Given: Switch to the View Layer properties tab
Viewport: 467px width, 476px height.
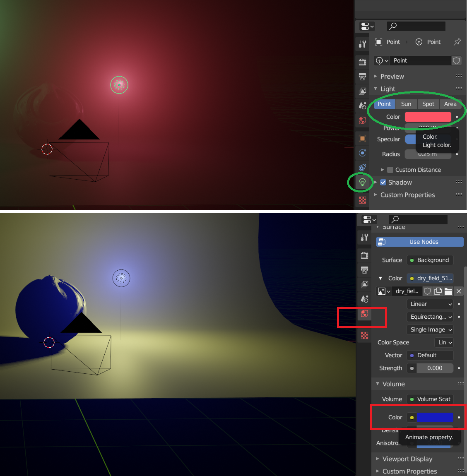Looking at the screenshot, I should (x=362, y=91).
